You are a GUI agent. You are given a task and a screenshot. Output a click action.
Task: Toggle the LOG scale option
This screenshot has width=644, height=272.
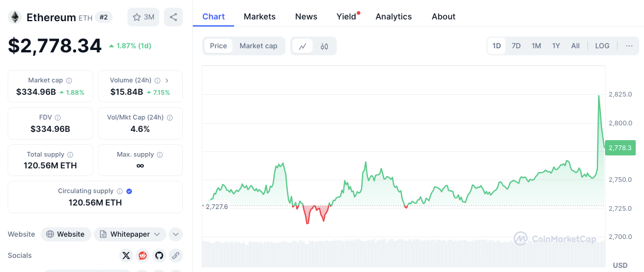tap(602, 46)
